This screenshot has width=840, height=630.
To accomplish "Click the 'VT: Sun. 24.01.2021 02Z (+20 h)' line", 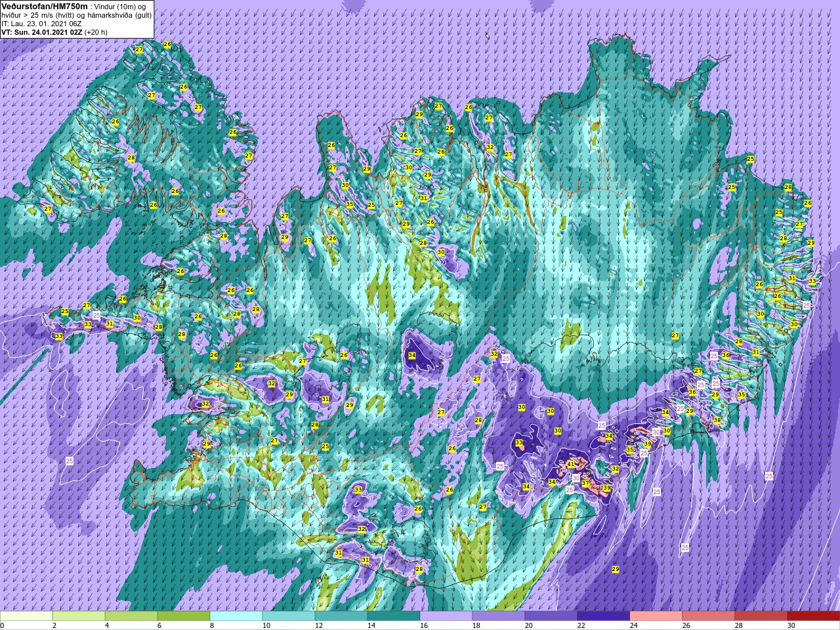I will click(54, 31).
